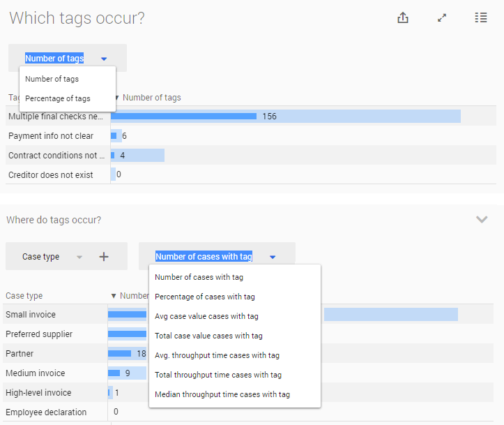The image size is (504, 425).
Task: Click the export/share icon
Action: (402, 18)
